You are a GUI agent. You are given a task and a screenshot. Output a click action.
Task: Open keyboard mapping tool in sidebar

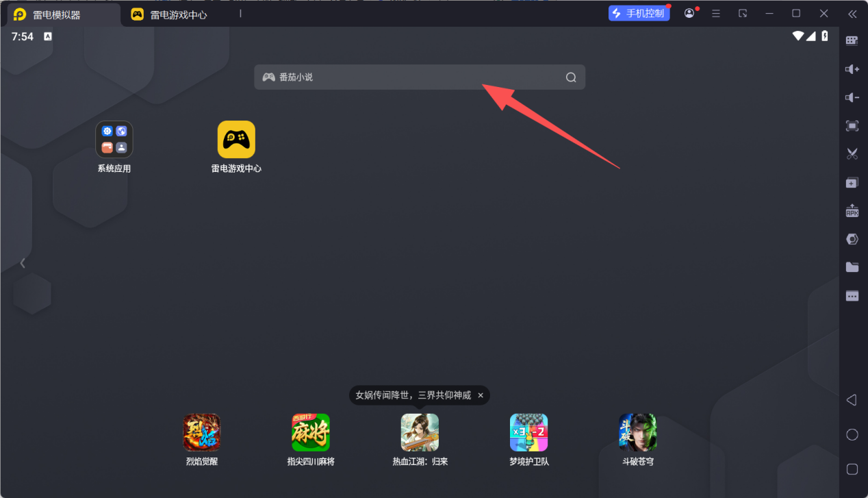[x=852, y=40]
